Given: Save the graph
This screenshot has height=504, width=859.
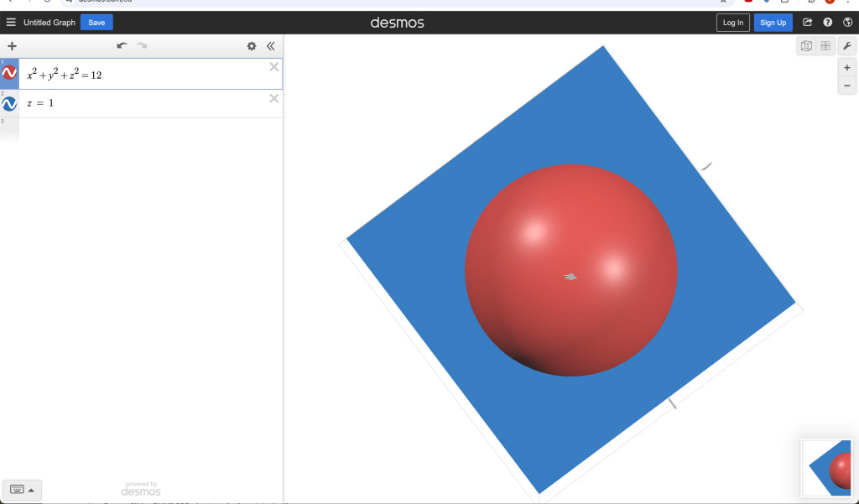Looking at the screenshot, I should pos(96,23).
